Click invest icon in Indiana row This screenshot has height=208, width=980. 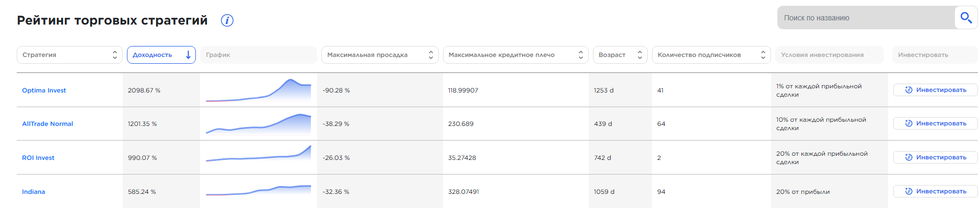(x=909, y=191)
